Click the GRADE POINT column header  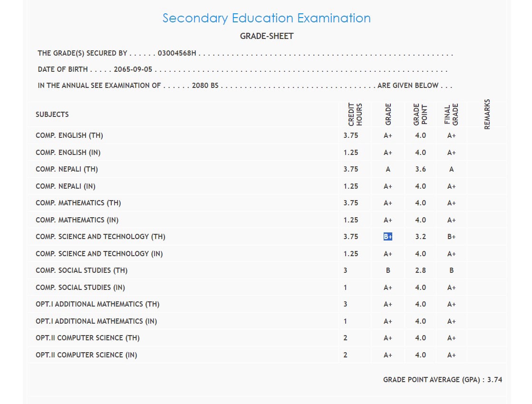click(x=420, y=115)
